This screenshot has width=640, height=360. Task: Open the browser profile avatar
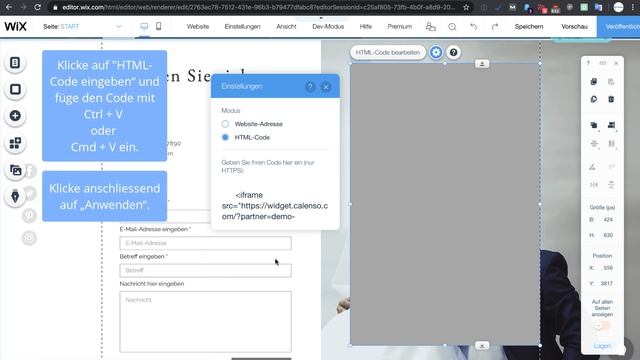point(618,7)
